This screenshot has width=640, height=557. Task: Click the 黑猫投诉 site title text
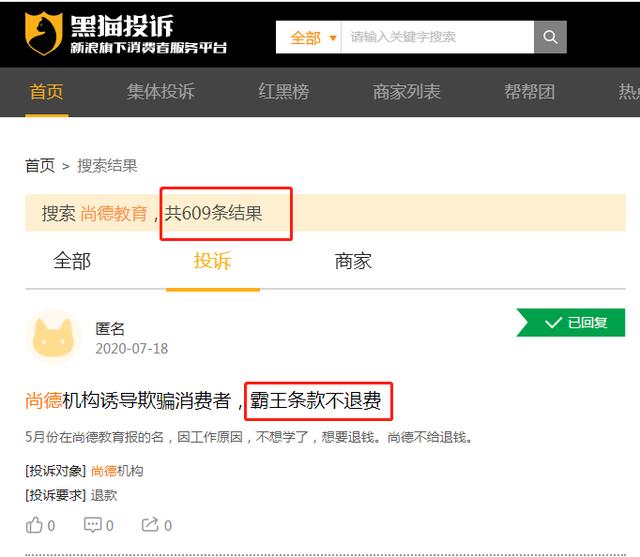pyautogui.click(x=122, y=26)
